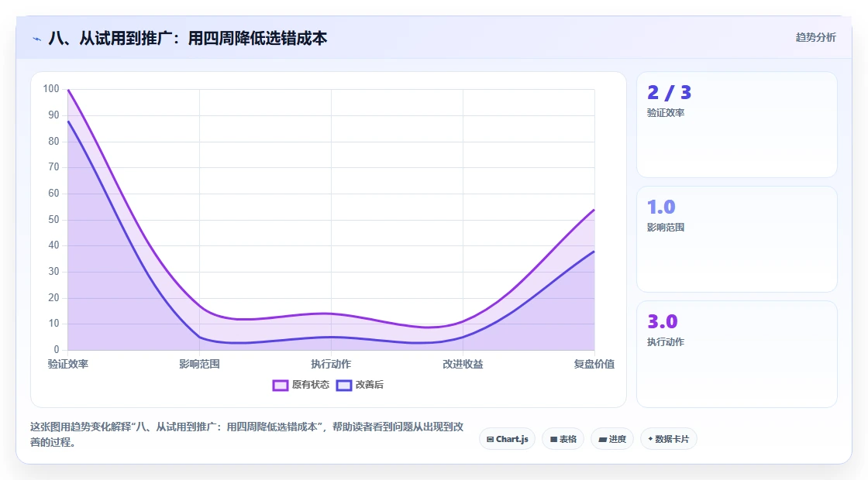Click the 原有状态 legend label
Viewport: 868px width, 480px height.
tap(311, 385)
